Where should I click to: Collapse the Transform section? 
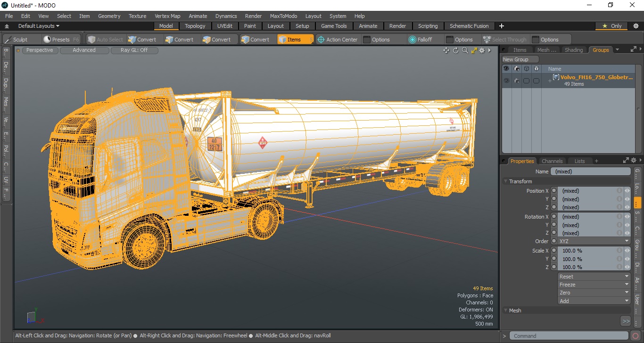pos(506,181)
